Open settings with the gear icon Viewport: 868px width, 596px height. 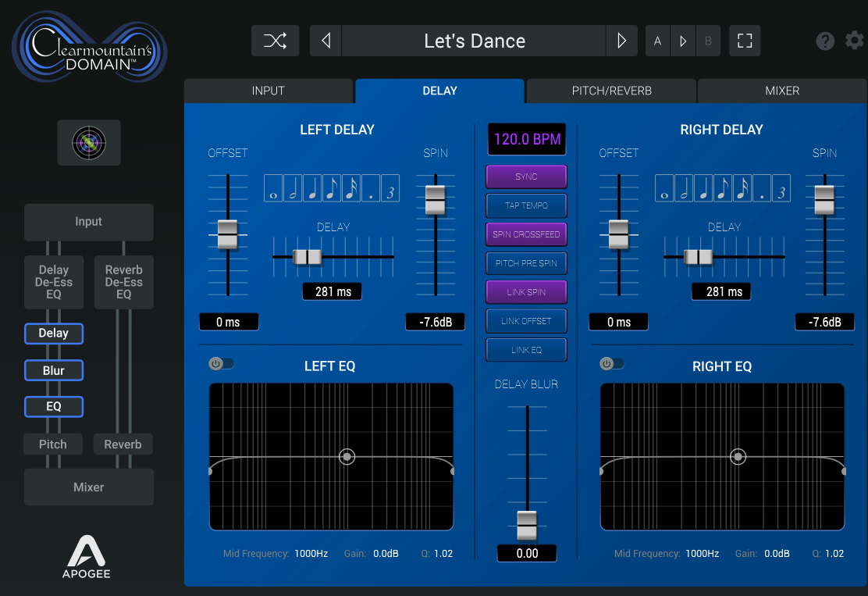coord(854,41)
